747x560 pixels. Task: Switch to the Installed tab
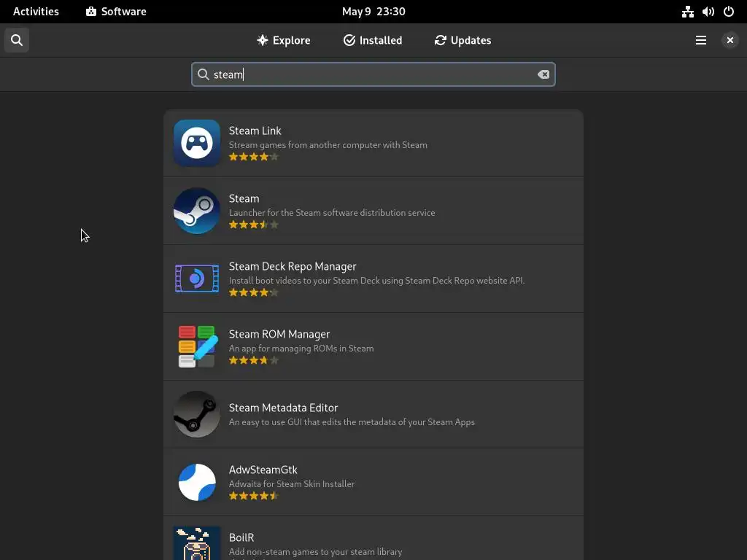pos(373,41)
